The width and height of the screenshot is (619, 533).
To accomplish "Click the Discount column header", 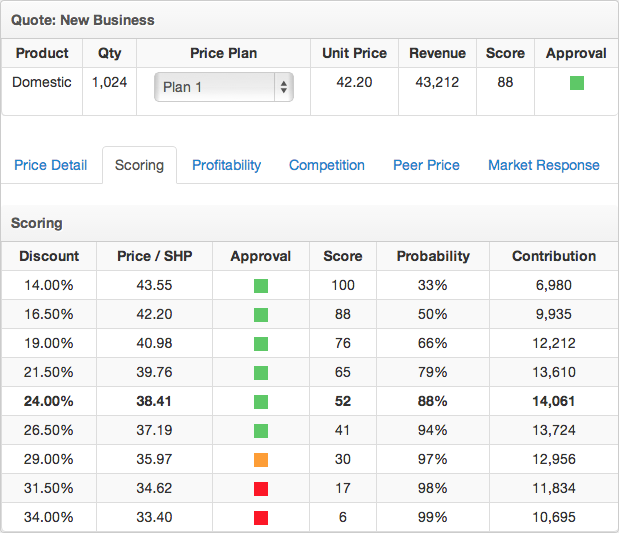I will 49,256.
